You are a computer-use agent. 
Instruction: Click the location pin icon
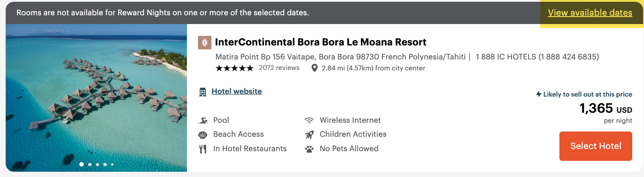(314, 68)
